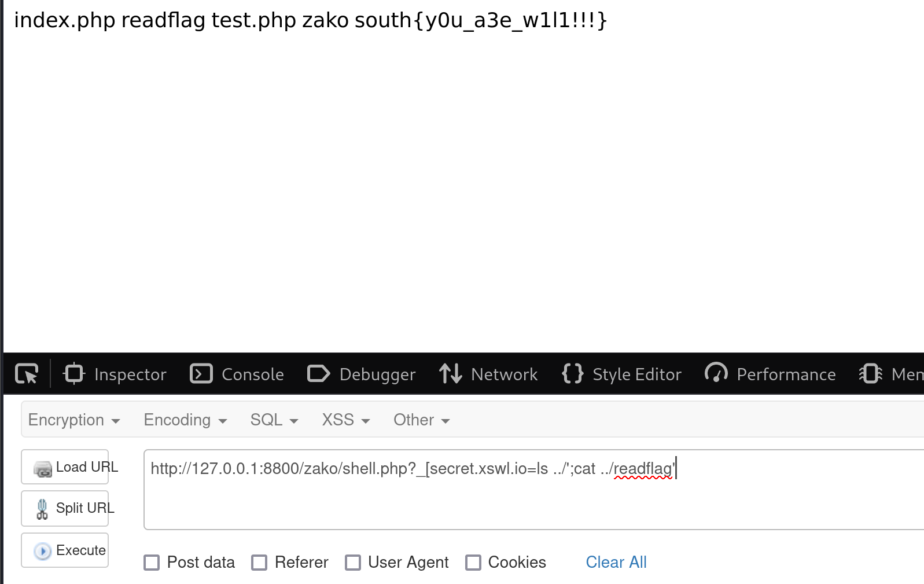Click the Clear All link
This screenshot has height=584, width=924.
[x=616, y=562]
